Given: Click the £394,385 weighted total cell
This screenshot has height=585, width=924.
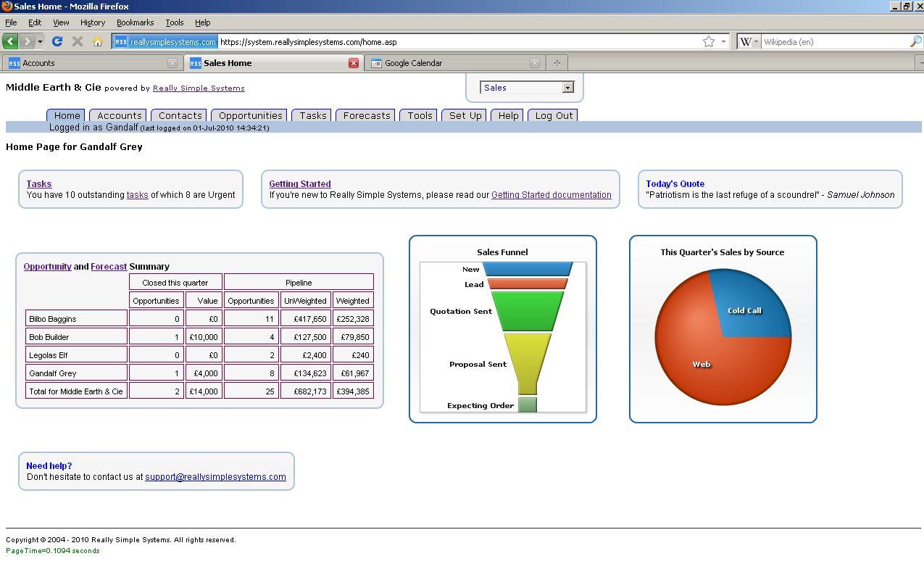Looking at the screenshot, I should pos(354,391).
